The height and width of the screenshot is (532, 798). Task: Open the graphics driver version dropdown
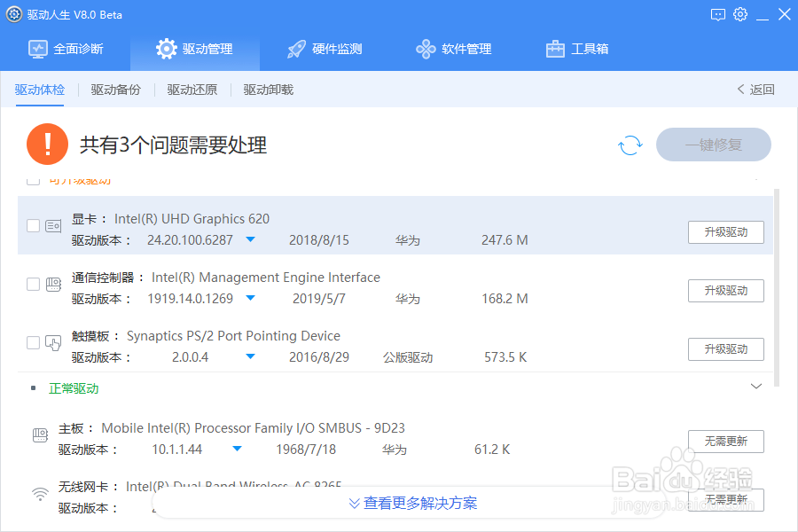pos(249,239)
